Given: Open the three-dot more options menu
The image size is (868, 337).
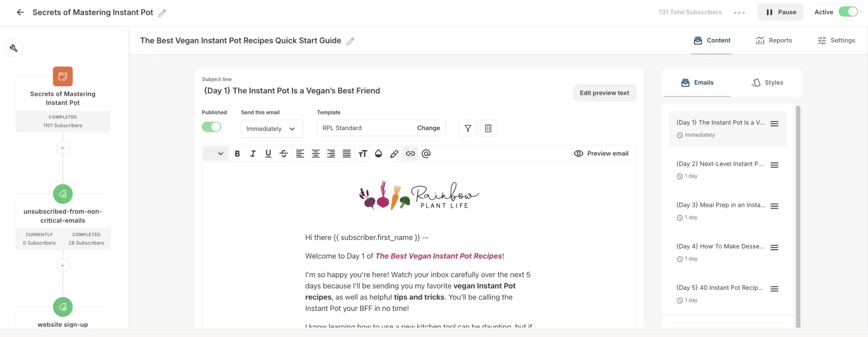Looking at the screenshot, I should tap(739, 12).
